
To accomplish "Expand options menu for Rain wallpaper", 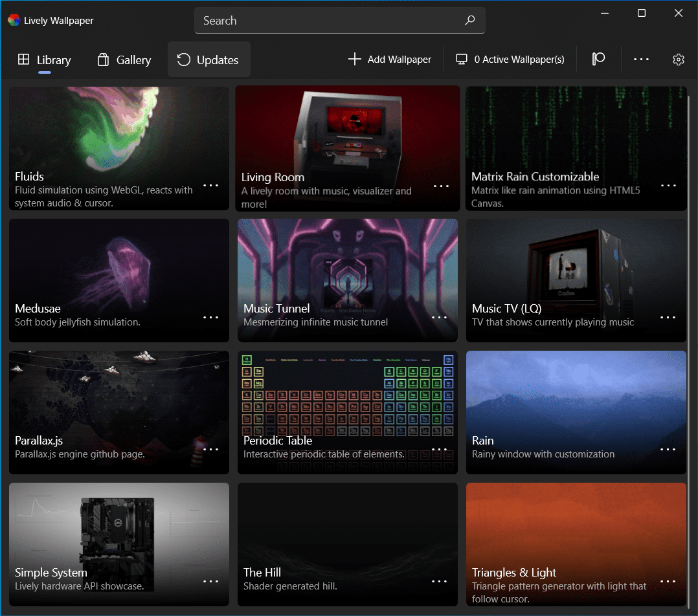I will 668,449.
